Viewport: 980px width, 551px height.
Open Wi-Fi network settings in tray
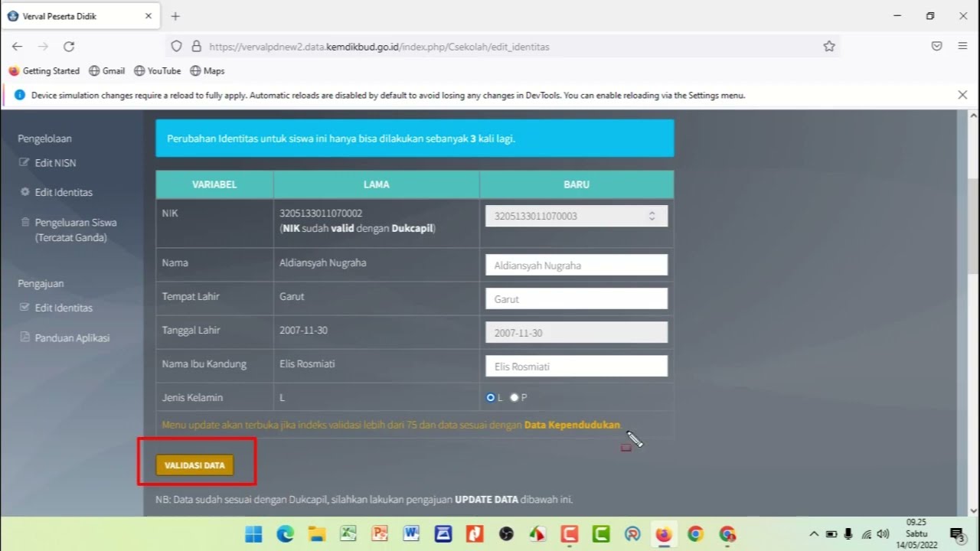(867, 533)
